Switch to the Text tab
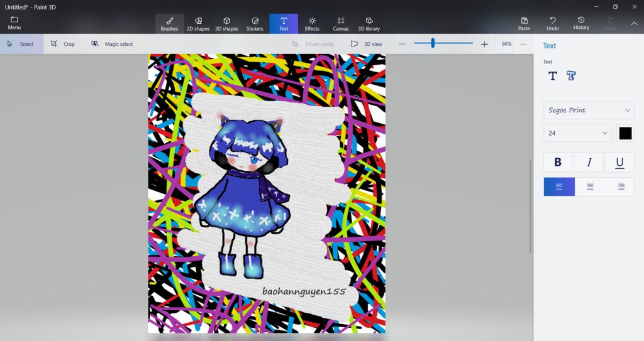The height and width of the screenshot is (341, 644). 284,24
